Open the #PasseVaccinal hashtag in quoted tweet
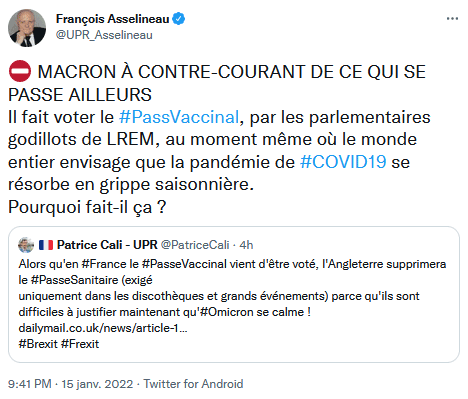468x399 pixels. pyautogui.click(x=184, y=264)
